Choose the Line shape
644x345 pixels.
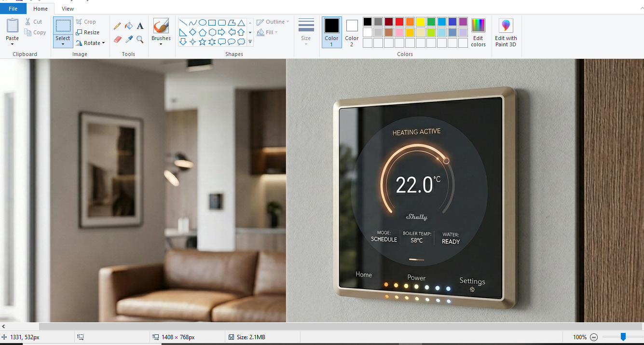pos(183,23)
